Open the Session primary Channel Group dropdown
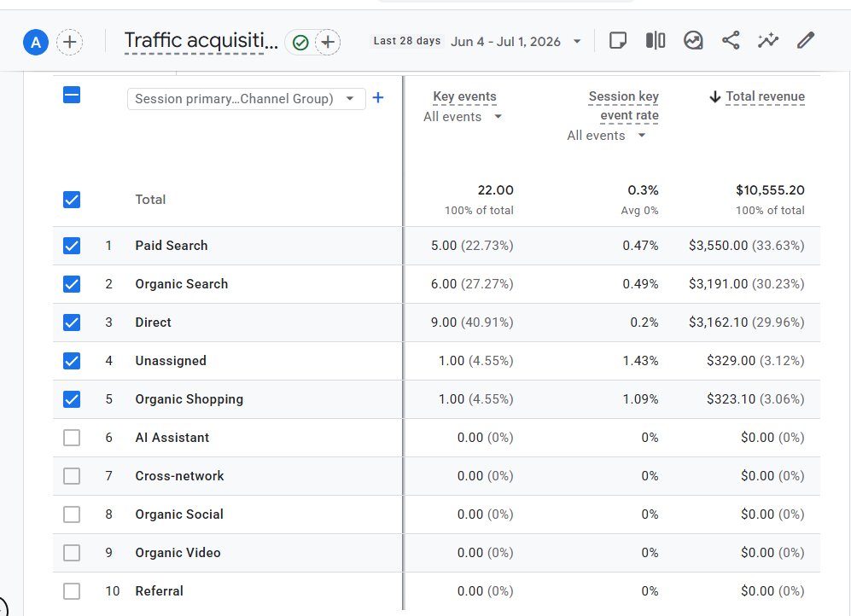This screenshot has height=616, width=851. point(246,99)
